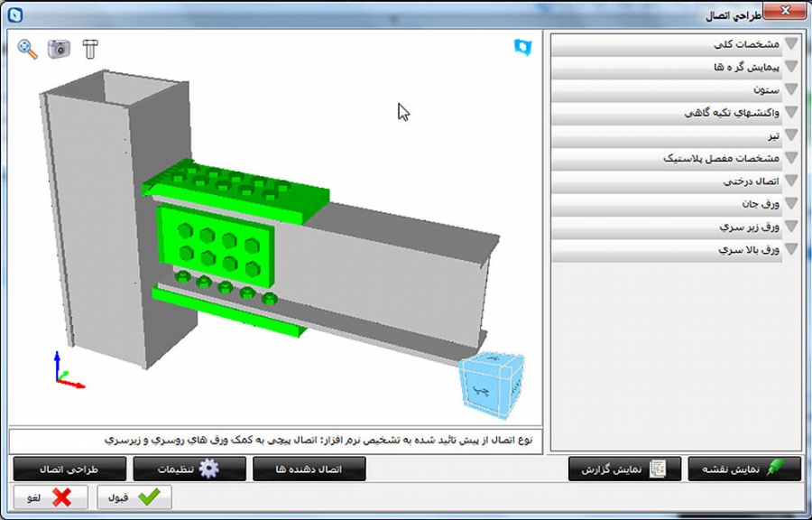812x520 pixels.
Task: Expand the مشخصات کلی section
Action: pos(677,44)
